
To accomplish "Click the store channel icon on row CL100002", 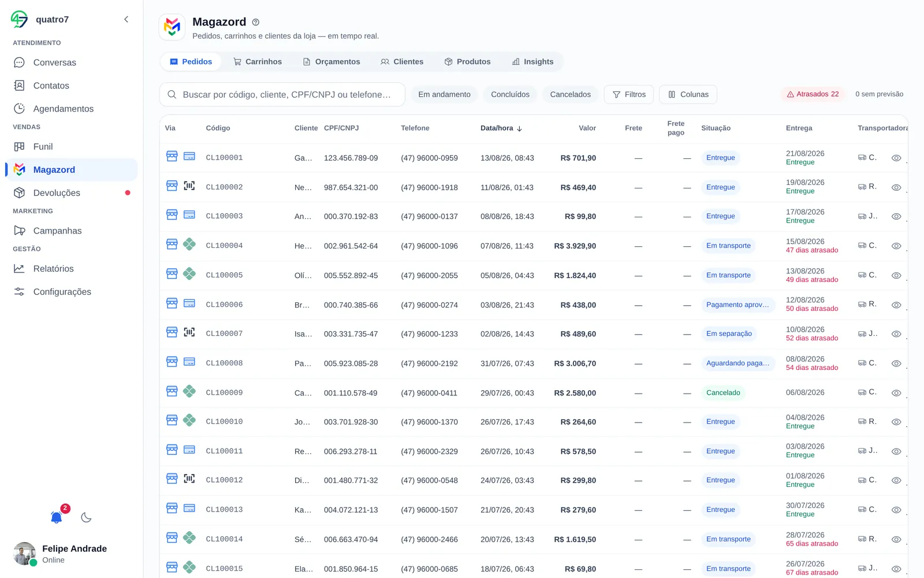I will (172, 186).
